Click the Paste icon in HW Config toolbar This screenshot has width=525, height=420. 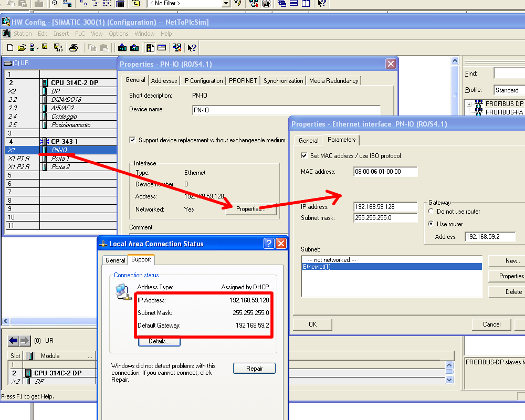pyautogui.click(x=104, y=48)
